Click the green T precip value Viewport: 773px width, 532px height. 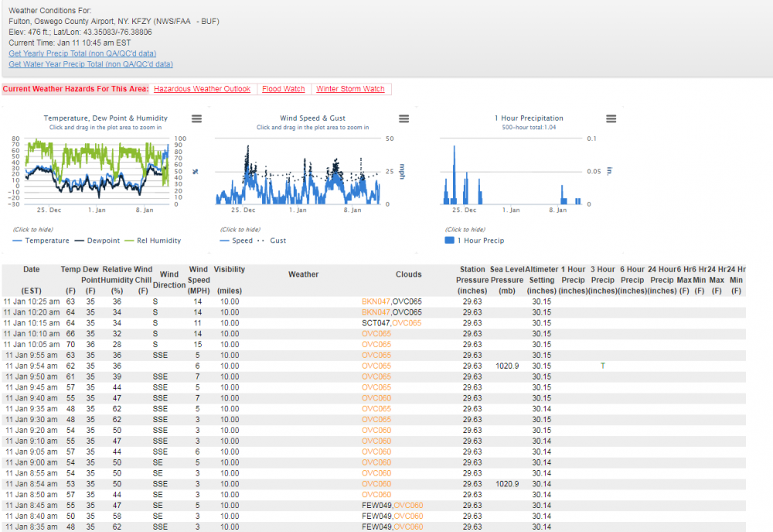[602, 367]
